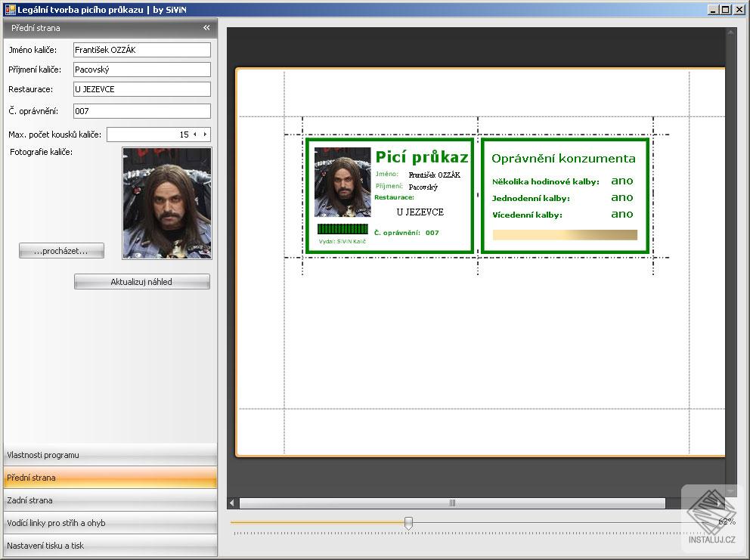Collapse the Přední strana panel with the chevron icon
This screenshot has width=750, height=560.
click(x=206, y=28)
